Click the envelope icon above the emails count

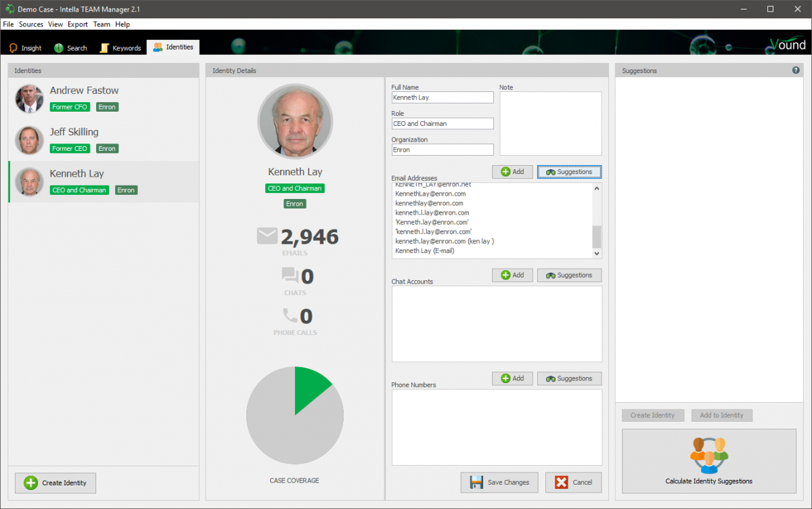coord(267,236)
